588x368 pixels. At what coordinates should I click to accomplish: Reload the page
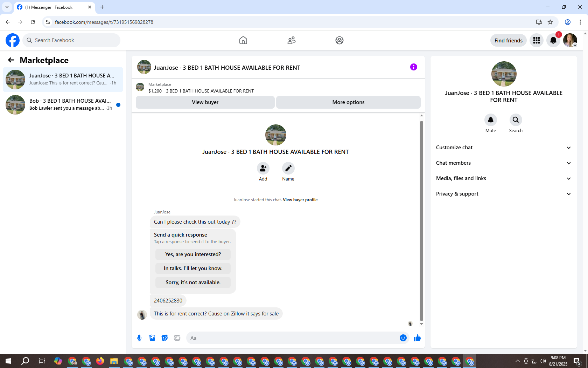(33, 22)
